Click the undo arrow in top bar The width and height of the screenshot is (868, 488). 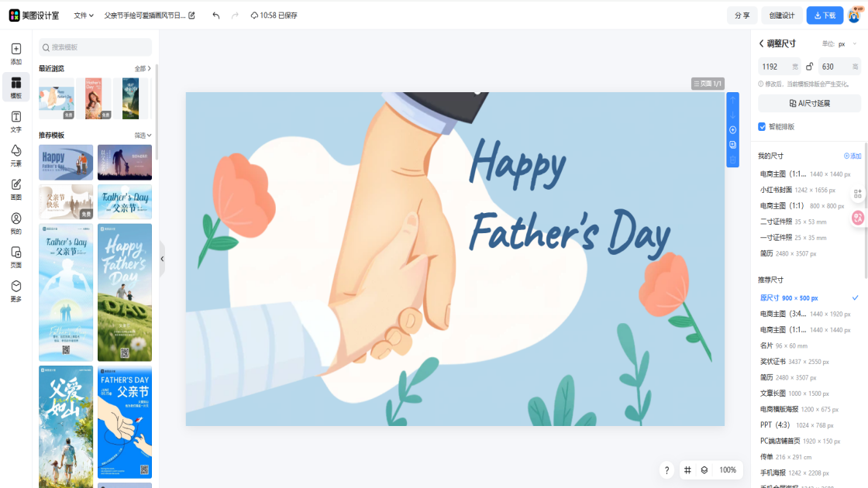[x=215, y=15]
